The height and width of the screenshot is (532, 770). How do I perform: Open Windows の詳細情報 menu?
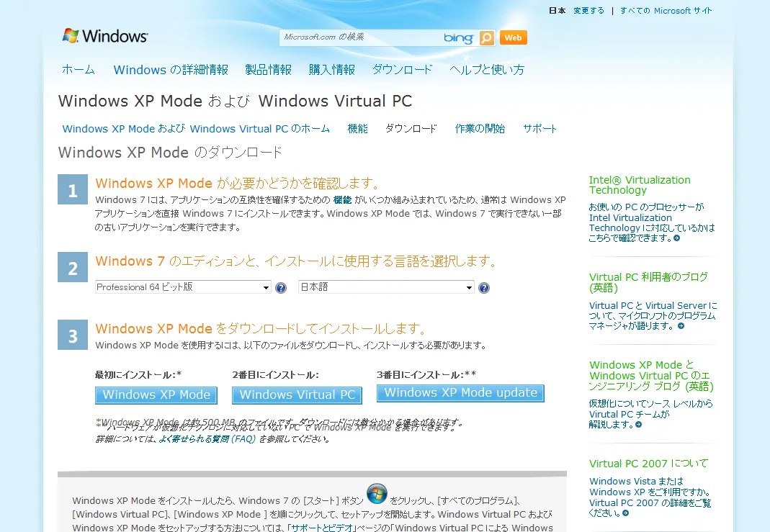click(171, 70)
